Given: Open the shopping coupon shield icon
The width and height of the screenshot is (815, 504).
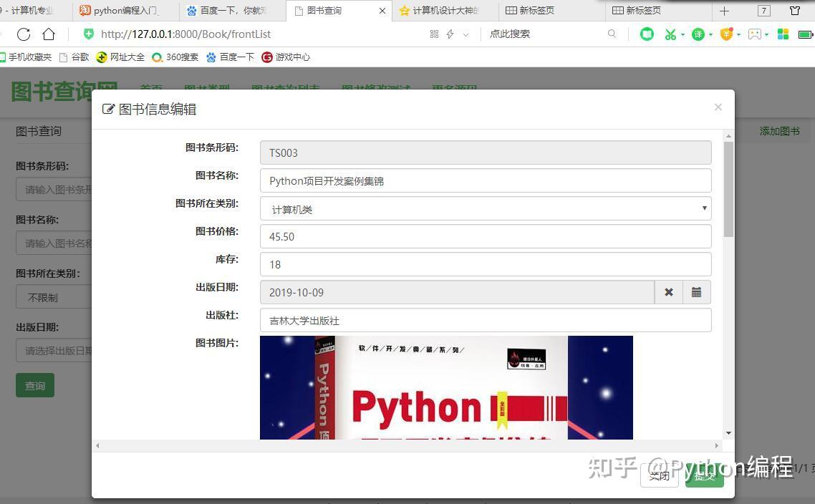Looking at the screenshot, I should 726,34.
